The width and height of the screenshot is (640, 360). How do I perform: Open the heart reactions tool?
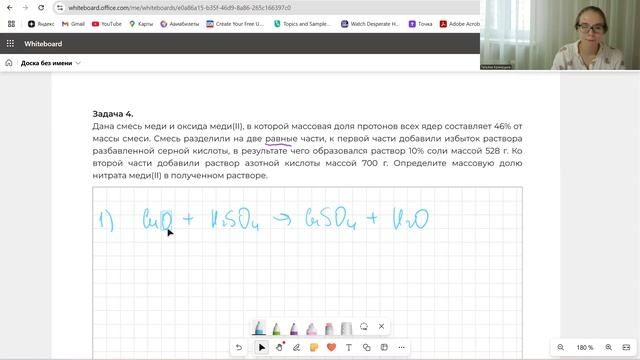tap(331, 347)
